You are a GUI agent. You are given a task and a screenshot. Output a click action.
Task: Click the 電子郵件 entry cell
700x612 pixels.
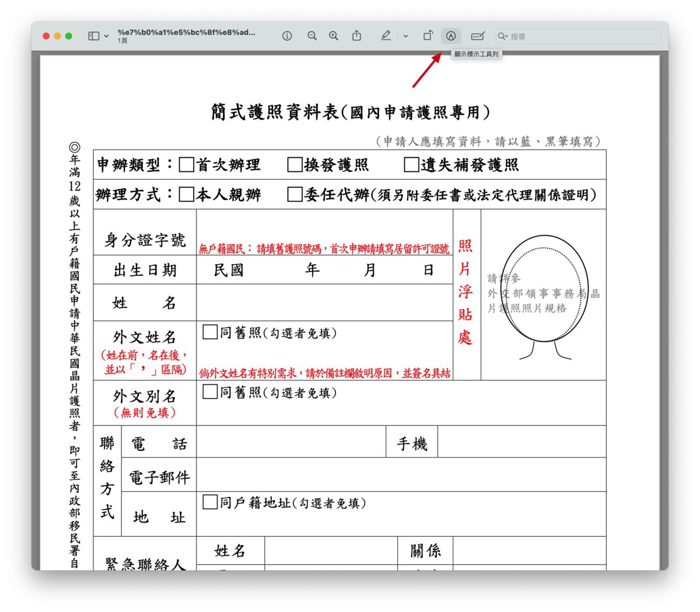point(401,475)
